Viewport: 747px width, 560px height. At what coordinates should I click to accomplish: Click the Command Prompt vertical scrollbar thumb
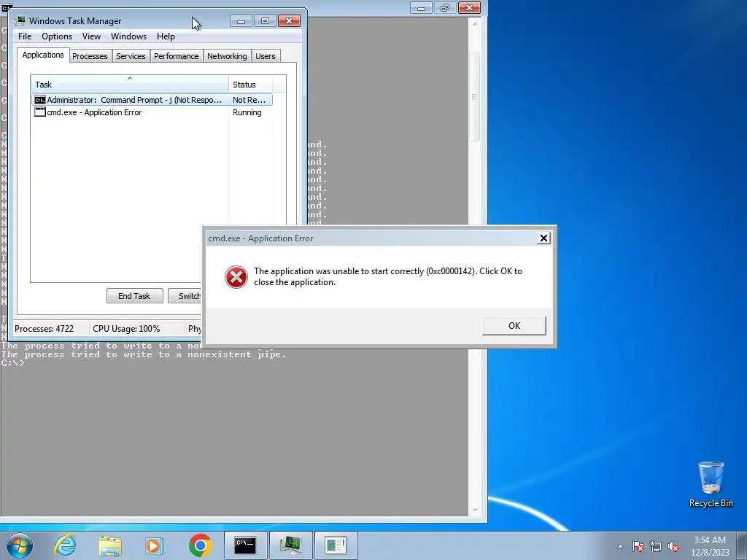[x=474, y=97]
